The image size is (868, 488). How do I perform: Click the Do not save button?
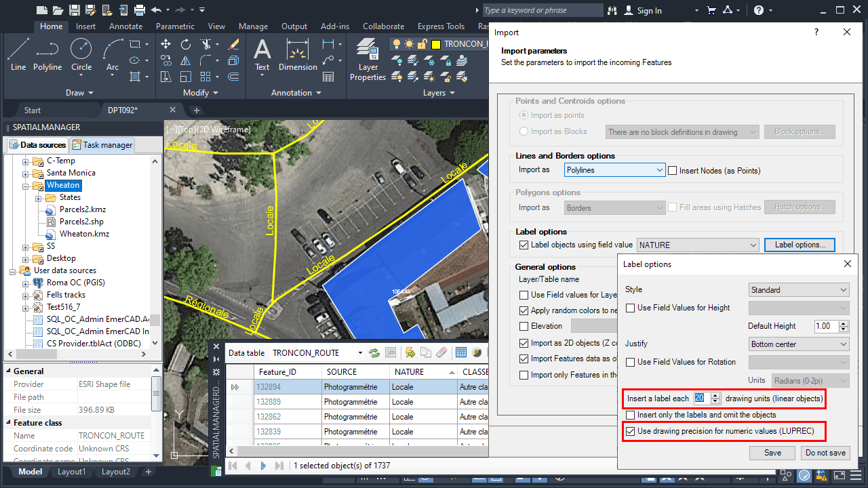click(825, 453)
